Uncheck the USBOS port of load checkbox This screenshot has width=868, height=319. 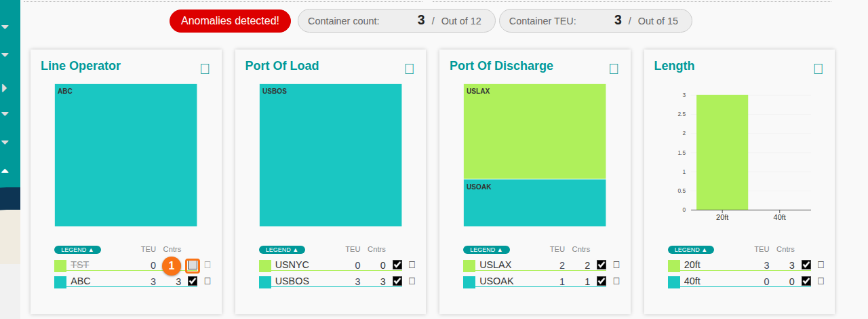click(397, 280)
